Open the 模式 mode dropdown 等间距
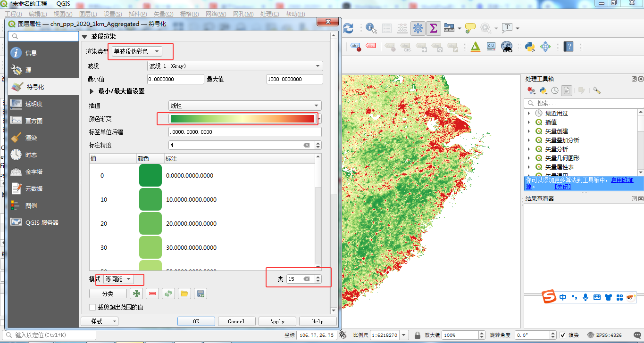644x343 pixels. tap(118, 279)
